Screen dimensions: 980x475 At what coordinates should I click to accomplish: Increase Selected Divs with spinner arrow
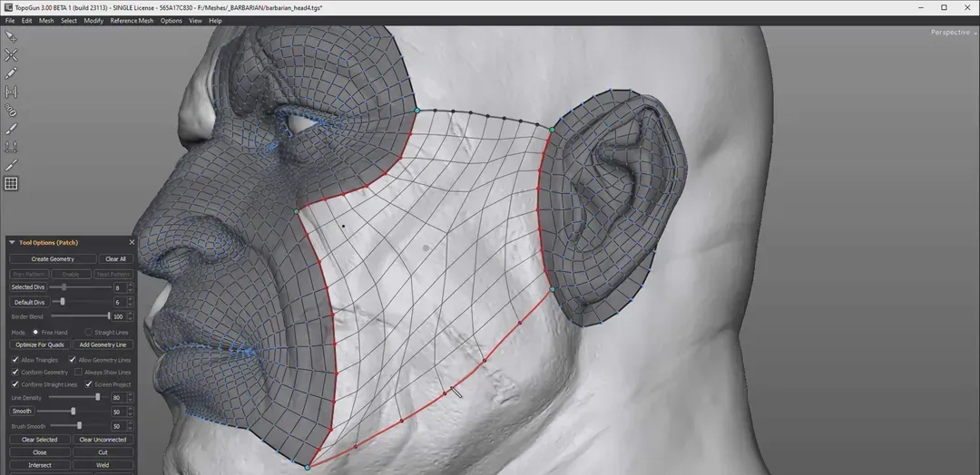tap(131, 286)
